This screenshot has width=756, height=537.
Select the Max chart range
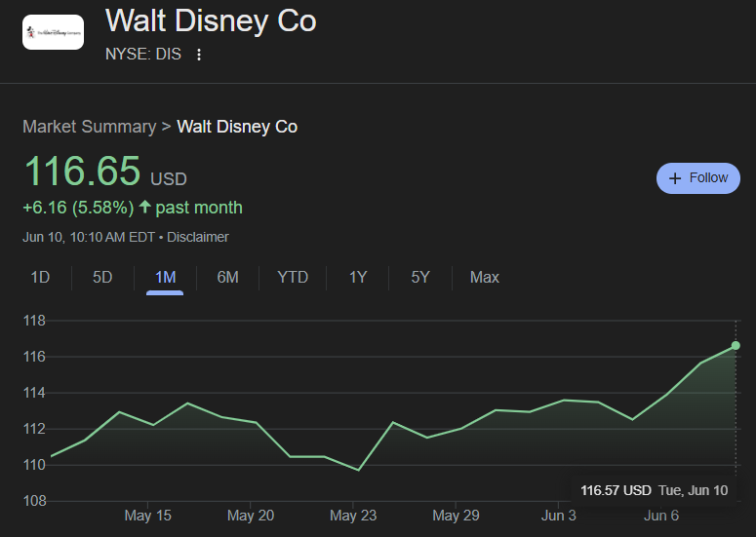click(485, 278)
